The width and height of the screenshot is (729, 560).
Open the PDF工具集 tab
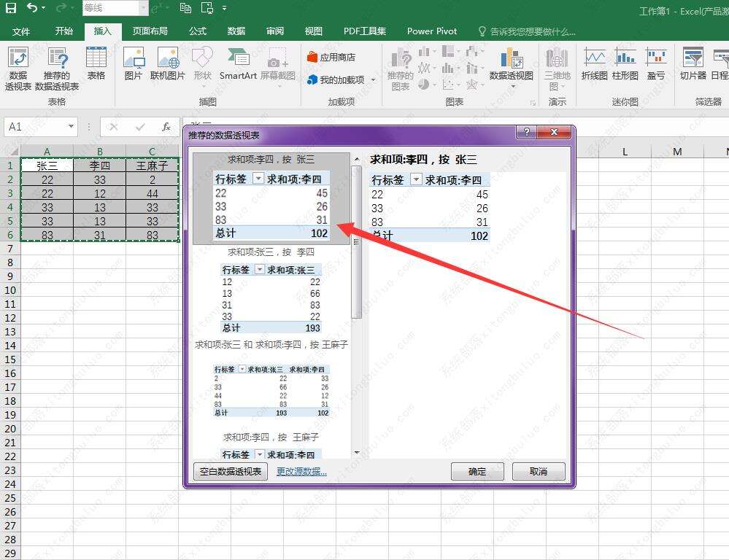click(x=365, y=31)
